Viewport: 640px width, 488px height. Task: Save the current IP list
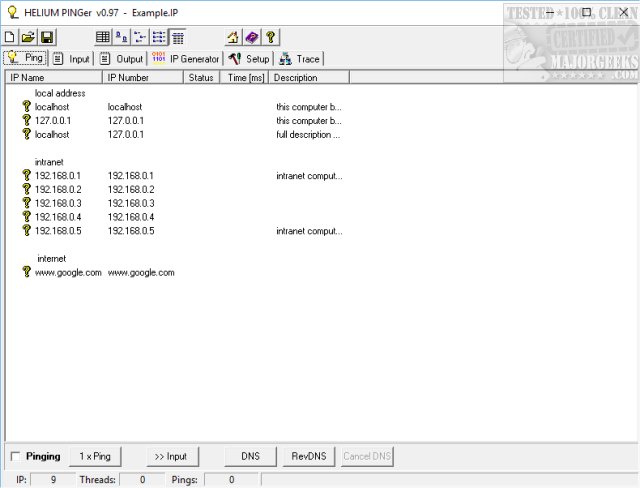click(x=47, y=38)
